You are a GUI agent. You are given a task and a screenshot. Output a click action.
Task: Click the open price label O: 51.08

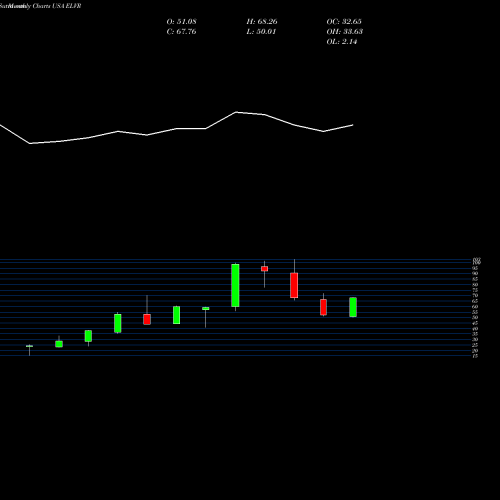(182, 22)
